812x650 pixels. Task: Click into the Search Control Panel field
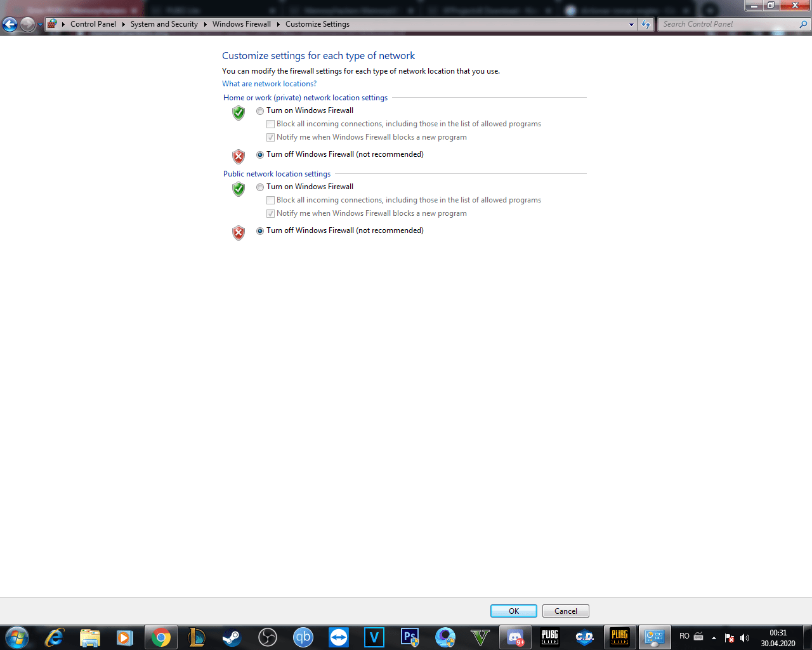(x=729, y=24)
